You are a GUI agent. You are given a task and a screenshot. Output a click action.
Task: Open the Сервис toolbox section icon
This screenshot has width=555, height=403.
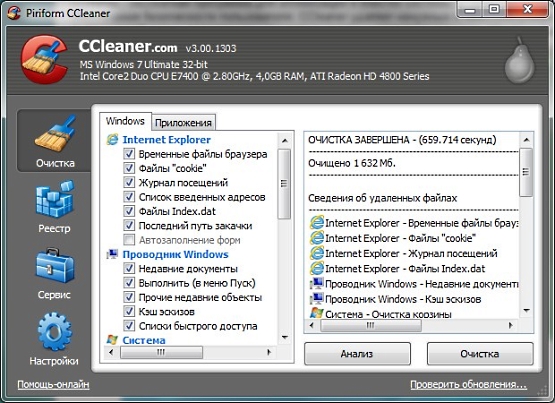tap(54, 266)
